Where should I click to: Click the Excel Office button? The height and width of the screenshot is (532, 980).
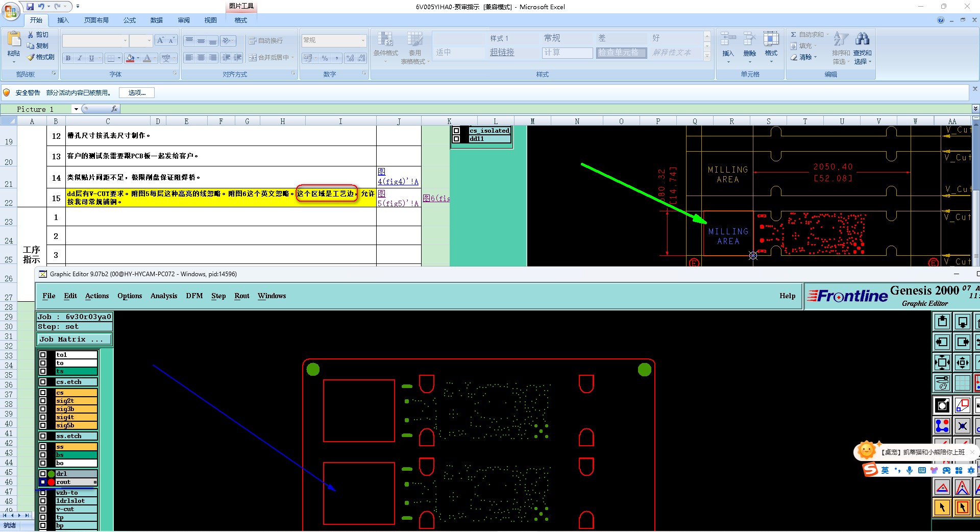coord(11,11)
